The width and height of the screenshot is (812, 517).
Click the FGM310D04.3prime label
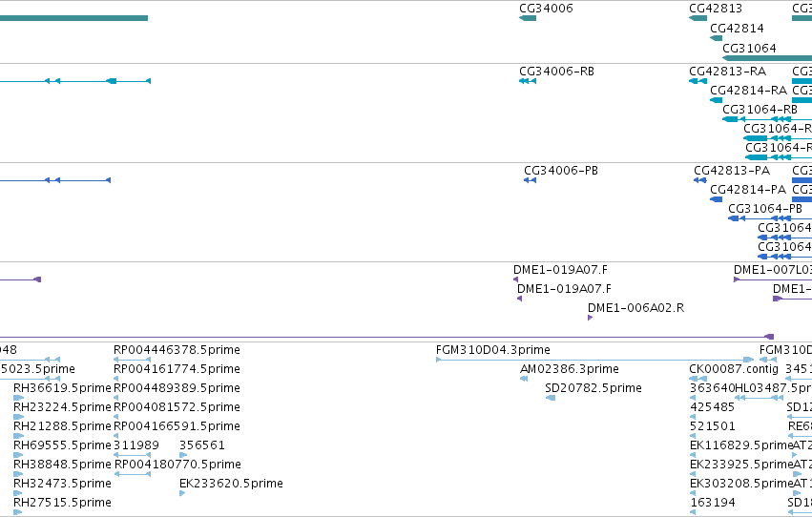[493, 350]
